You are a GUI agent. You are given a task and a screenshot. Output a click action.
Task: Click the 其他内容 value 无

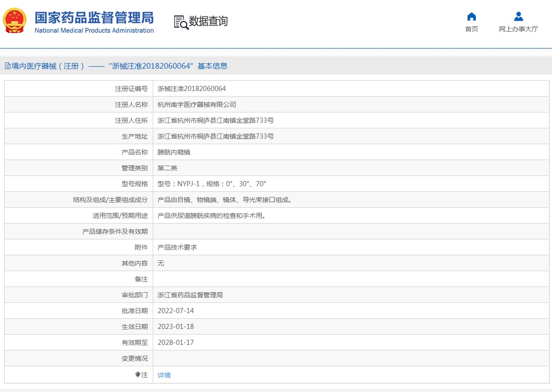pos(161,263)
